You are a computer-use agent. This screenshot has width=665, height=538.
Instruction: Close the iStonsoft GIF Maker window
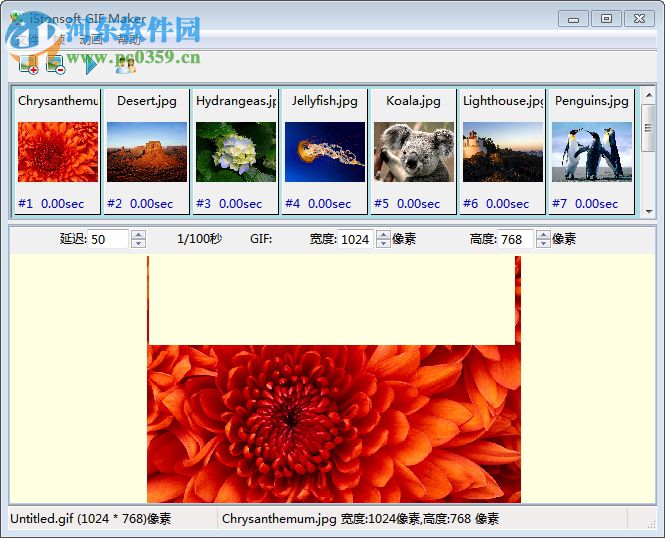pos(640,19)
